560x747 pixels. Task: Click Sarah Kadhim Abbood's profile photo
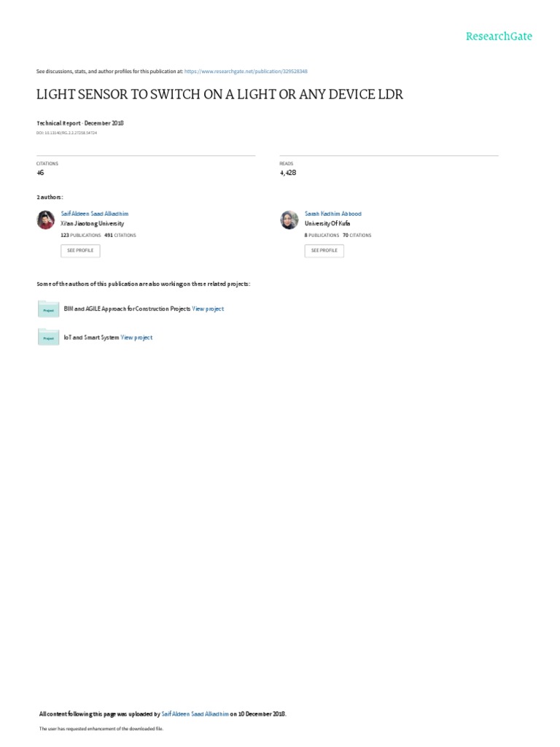289,220
